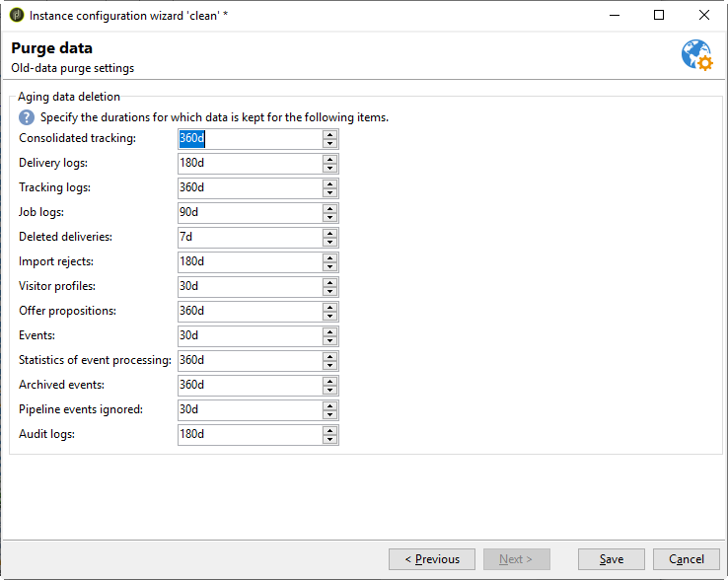Maximize the wizard window

pos(659,16)
